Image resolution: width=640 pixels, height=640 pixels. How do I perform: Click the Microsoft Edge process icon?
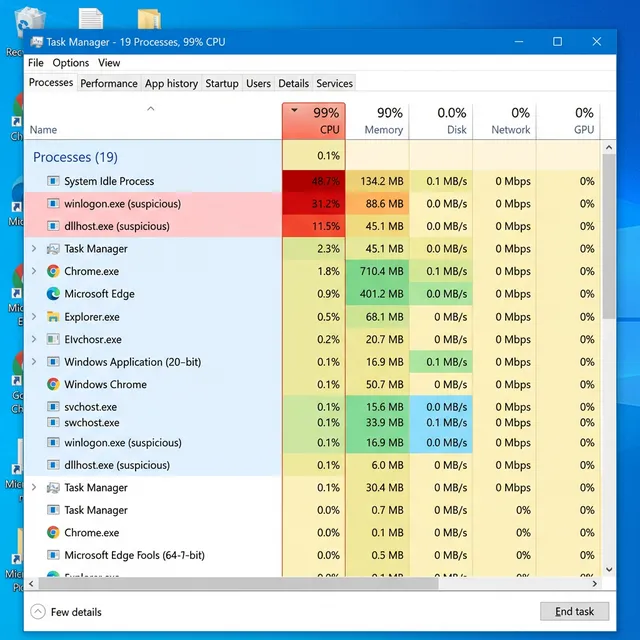(x=53, y=294)
